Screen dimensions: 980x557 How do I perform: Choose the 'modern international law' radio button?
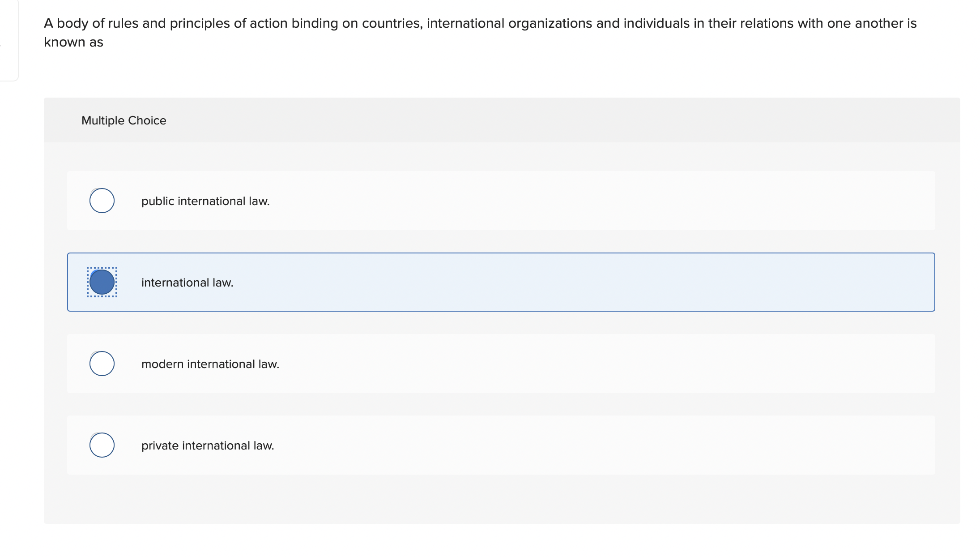pos(102,364)
